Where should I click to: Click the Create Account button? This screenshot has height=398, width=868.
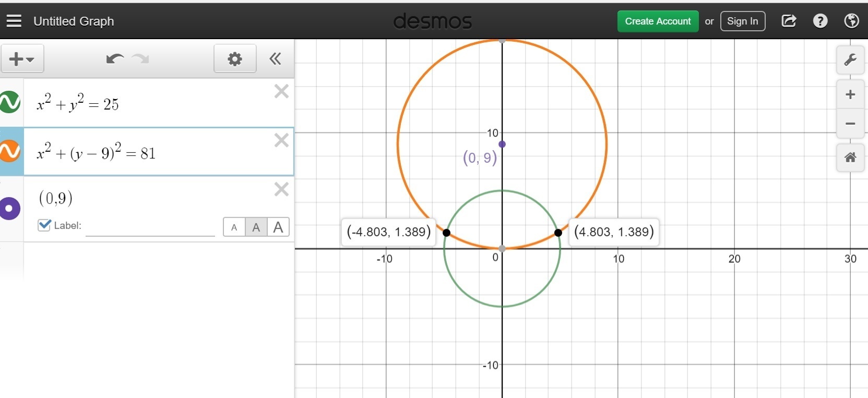click(x=658, y=21)
